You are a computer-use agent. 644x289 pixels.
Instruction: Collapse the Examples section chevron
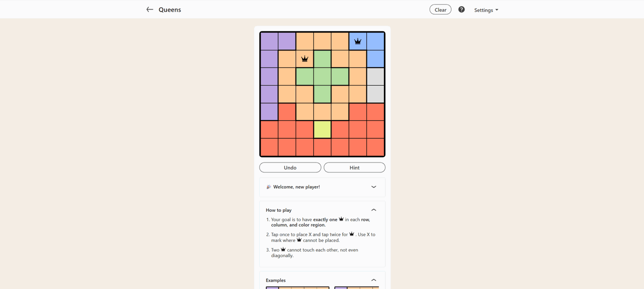[x=374, y=280]
